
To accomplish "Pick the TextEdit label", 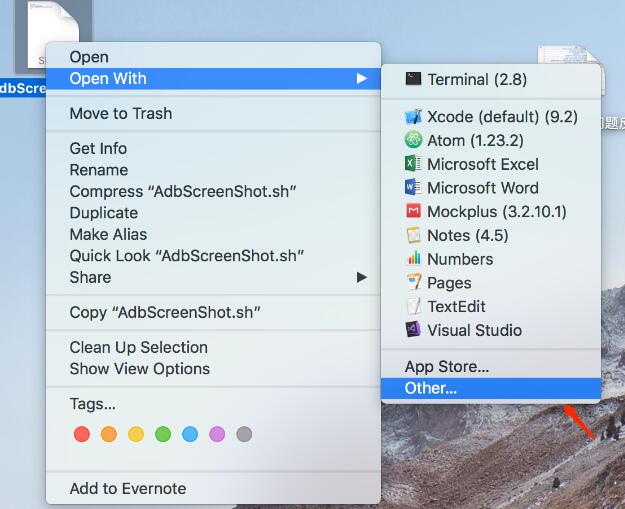I will pyautogui.click(x=456, y=307).
